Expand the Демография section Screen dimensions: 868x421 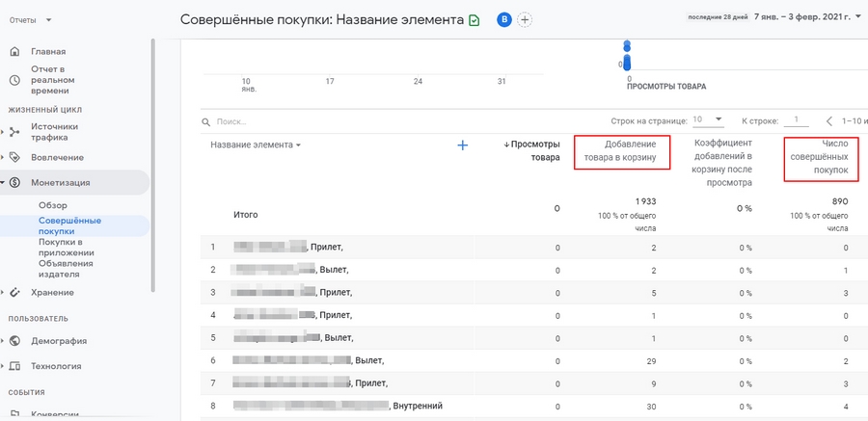[x=2, y=341]
